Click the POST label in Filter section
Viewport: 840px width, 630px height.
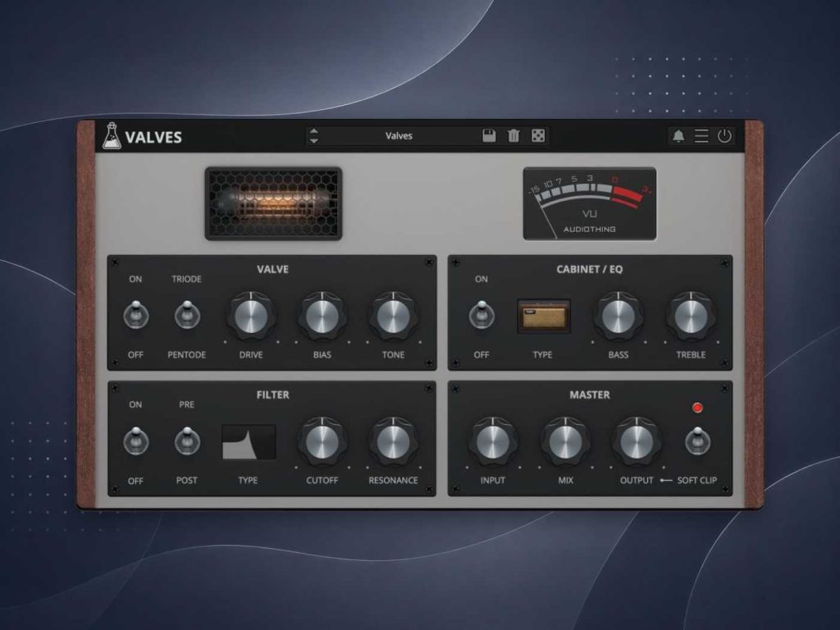tap(186, 481)
